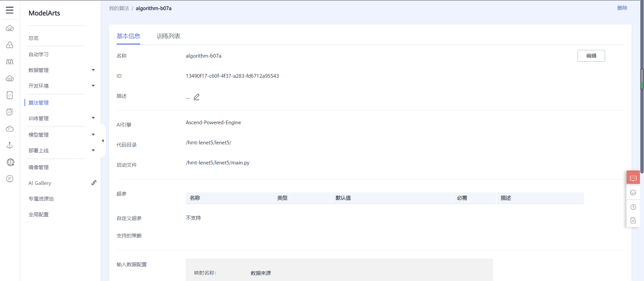
Task: Open 开发环境 in the sidebar
Action: [39, 86]
